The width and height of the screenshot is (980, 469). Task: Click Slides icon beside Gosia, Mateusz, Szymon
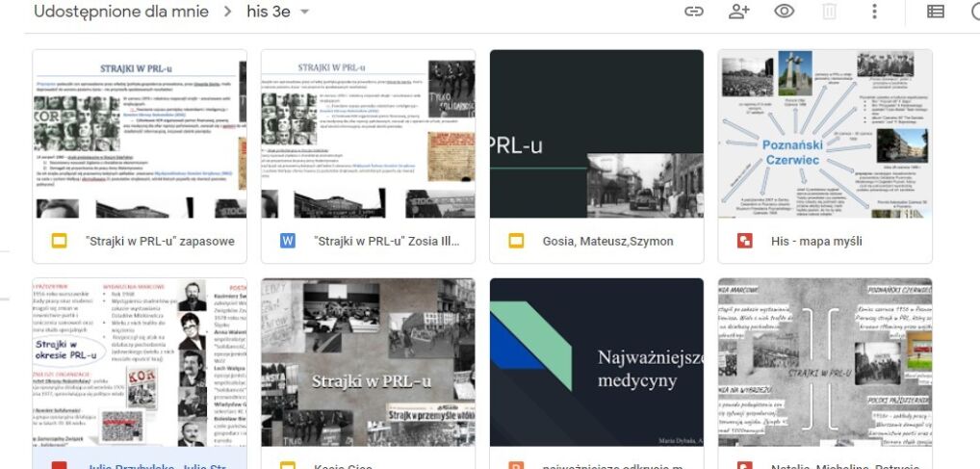(516, 241)
